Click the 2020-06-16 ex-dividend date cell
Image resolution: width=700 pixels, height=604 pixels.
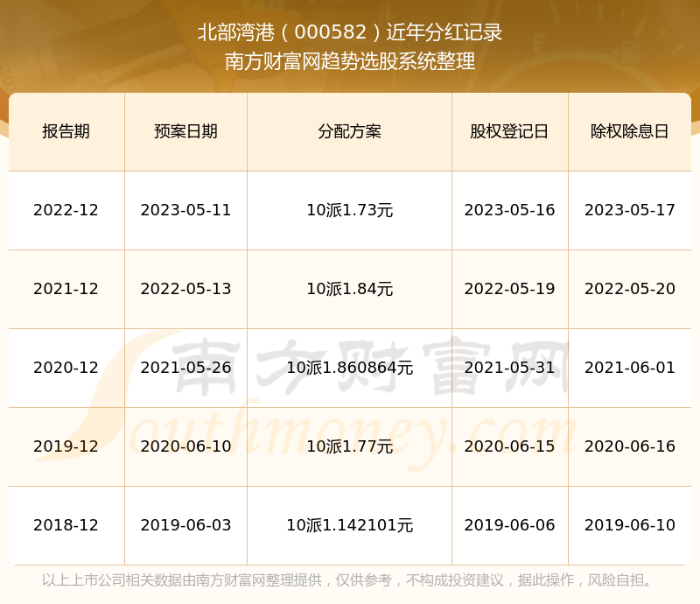click(x=629, y=446)
